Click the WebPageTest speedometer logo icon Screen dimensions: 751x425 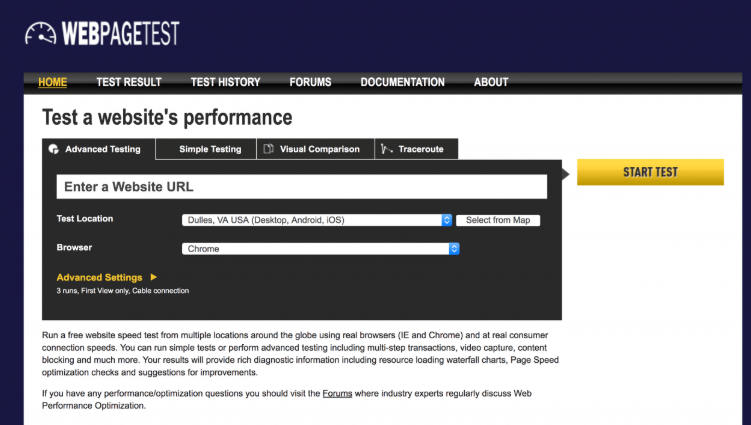(x=41, y=34)
